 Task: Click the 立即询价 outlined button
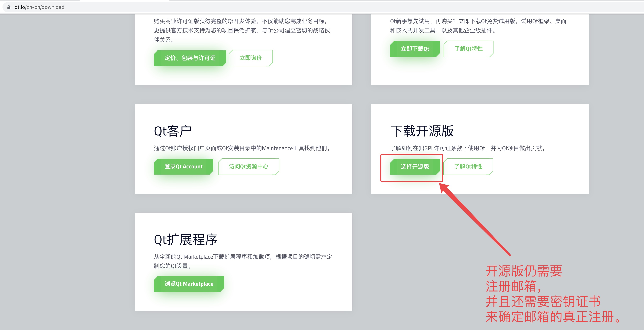pos(250,58)
